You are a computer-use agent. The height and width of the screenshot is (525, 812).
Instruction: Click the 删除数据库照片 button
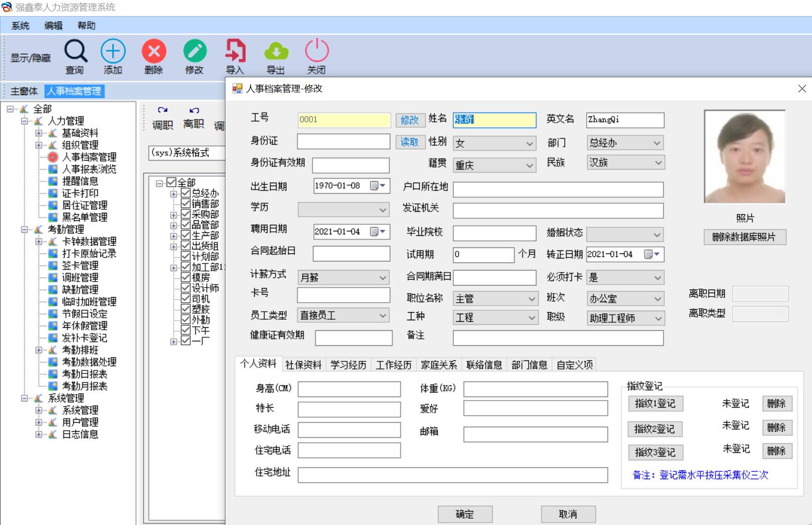pyautogui.click(x=745, y=237)
